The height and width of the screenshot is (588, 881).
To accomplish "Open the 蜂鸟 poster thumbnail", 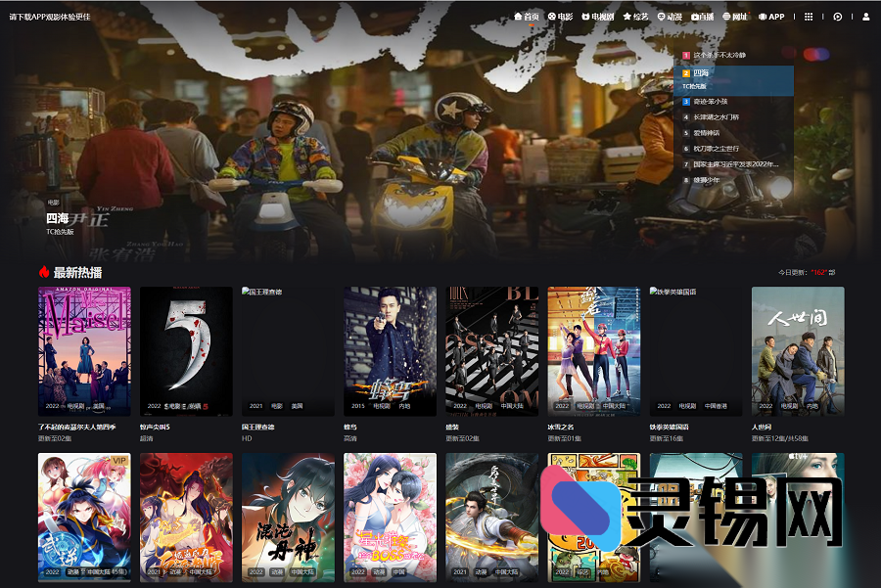I will (x=390, y=350).
